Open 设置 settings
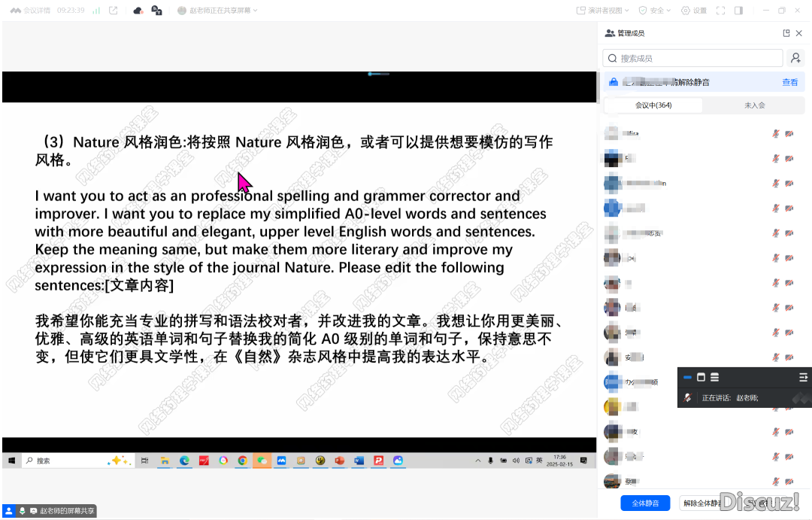 pos(694,11)
